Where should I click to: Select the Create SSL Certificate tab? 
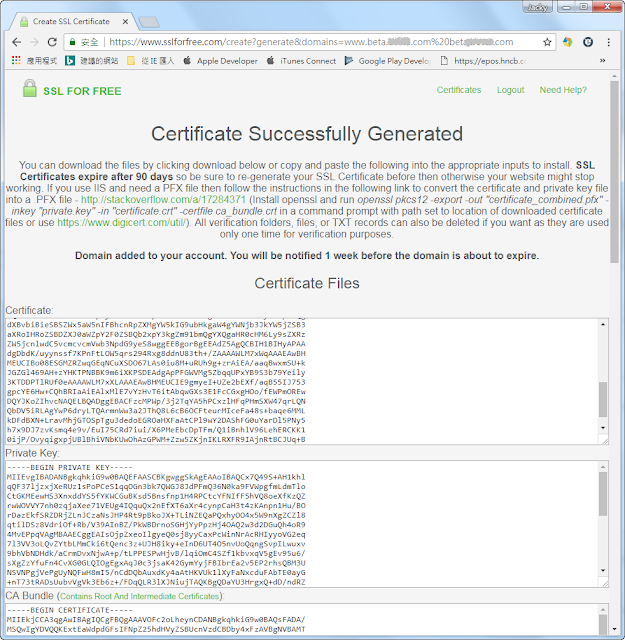click(71, 22)
